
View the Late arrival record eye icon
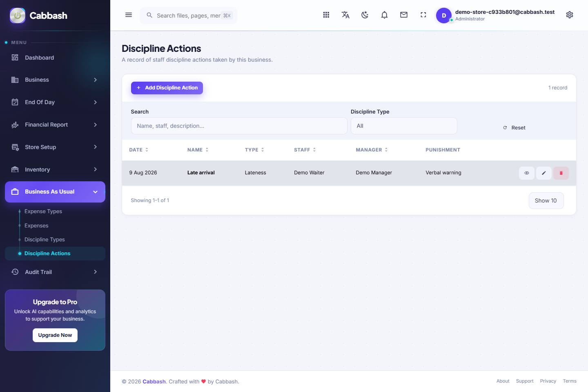pos(527,173)
